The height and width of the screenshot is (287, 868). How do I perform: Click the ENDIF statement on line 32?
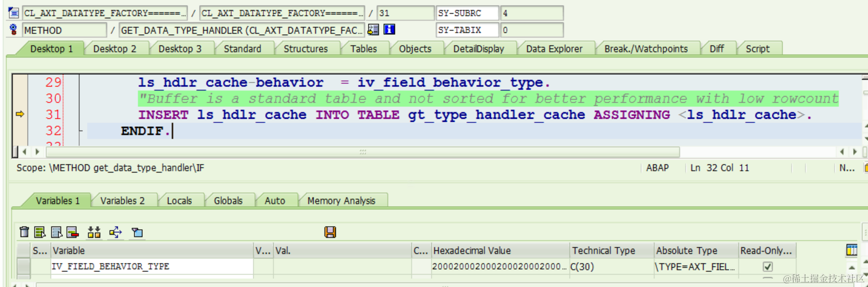click(145, 131)
